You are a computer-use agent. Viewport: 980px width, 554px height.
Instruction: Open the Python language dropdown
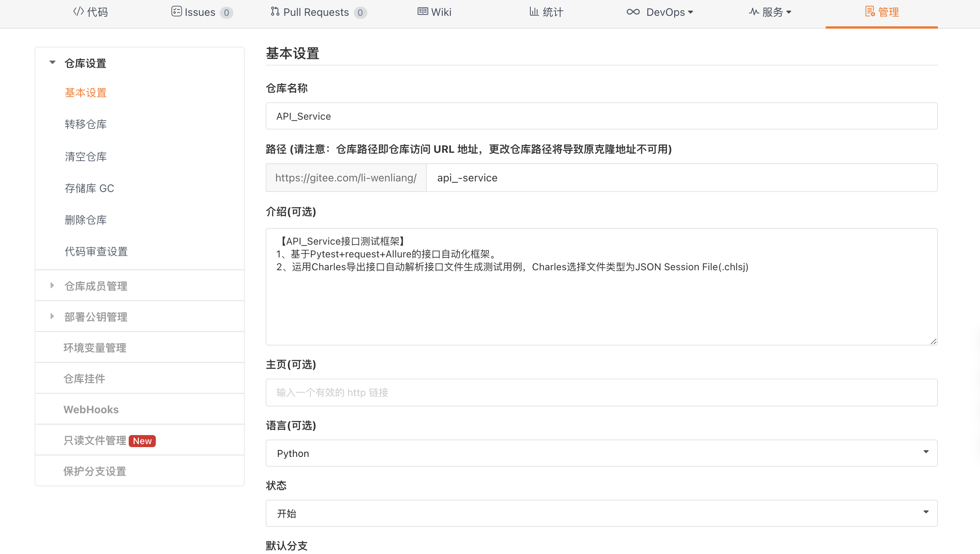point(601,453)
